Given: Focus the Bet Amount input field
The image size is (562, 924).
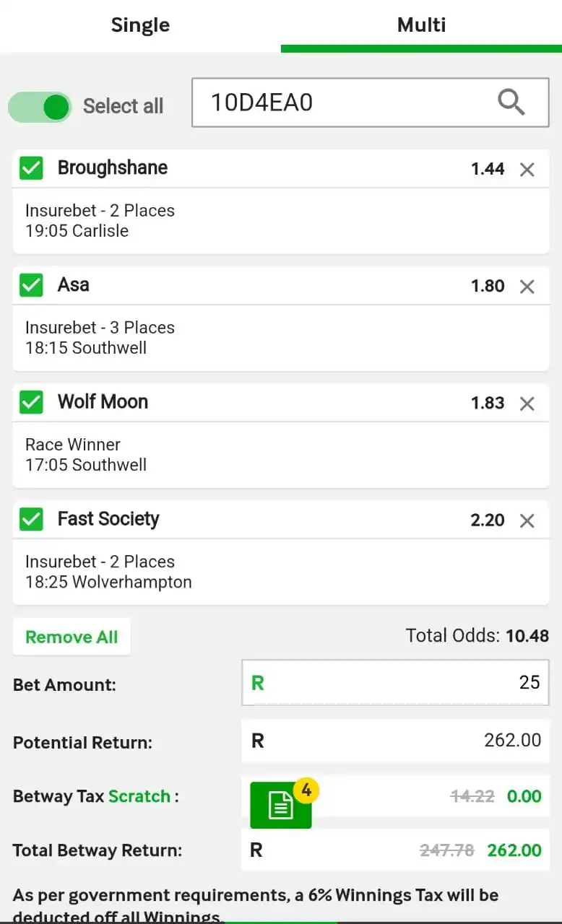Looking at the screenshot, I should click(x=395, y=682).
